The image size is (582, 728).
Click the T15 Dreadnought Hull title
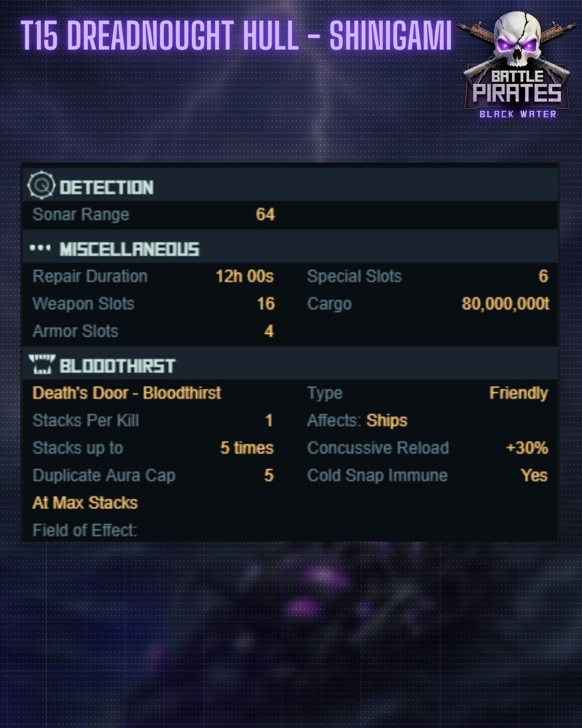click(x=236, y=36)
